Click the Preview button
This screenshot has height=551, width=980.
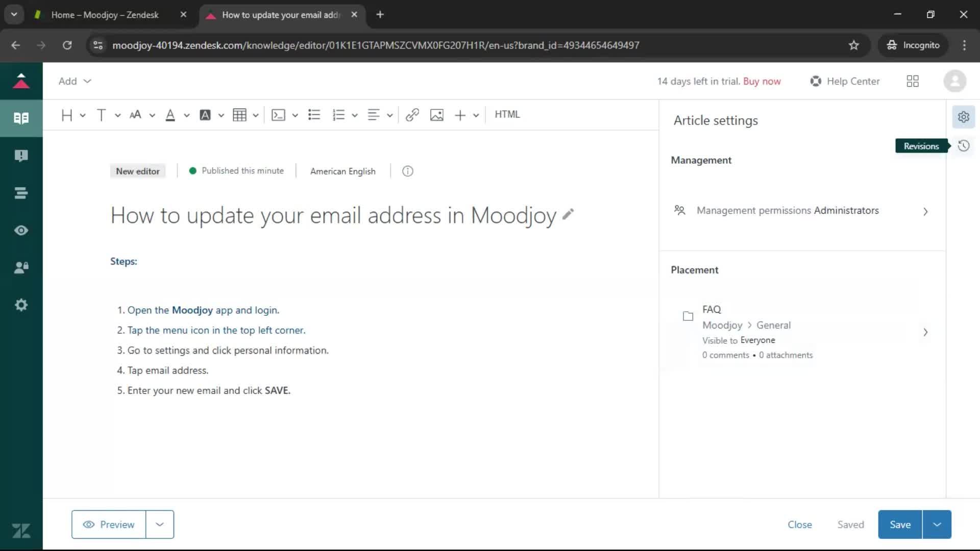click(x=109, y=524)
